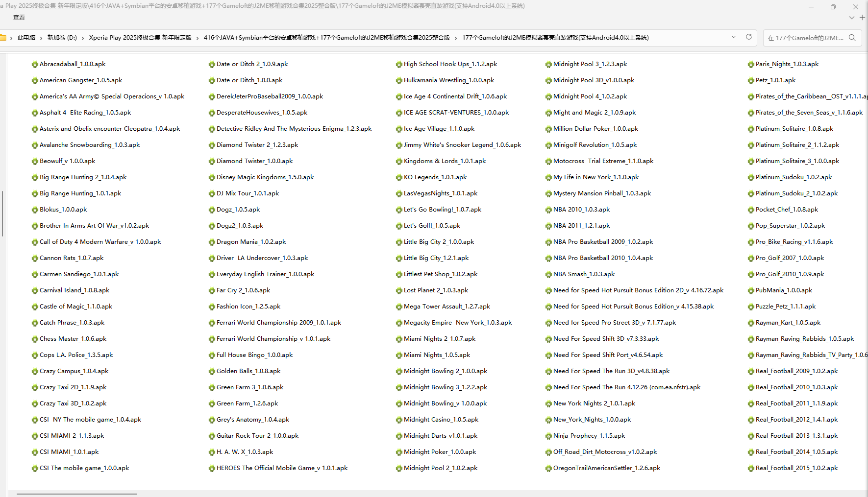Click the apk icon of Dogz_1.0.5.apk
The width and height of the screenshot is (868, 497).
coord(212,210)
